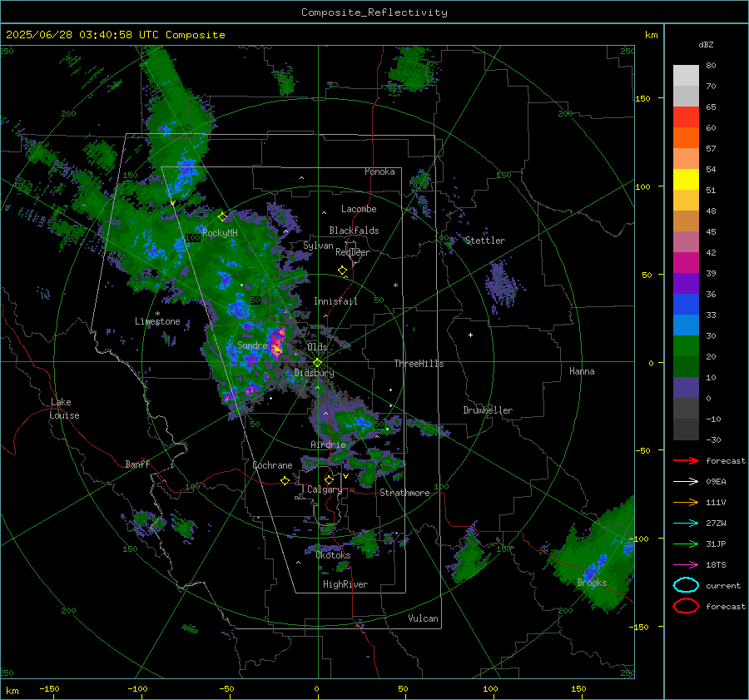Click the Vulcan city label

pyautogui.click(x=423, y=618)
